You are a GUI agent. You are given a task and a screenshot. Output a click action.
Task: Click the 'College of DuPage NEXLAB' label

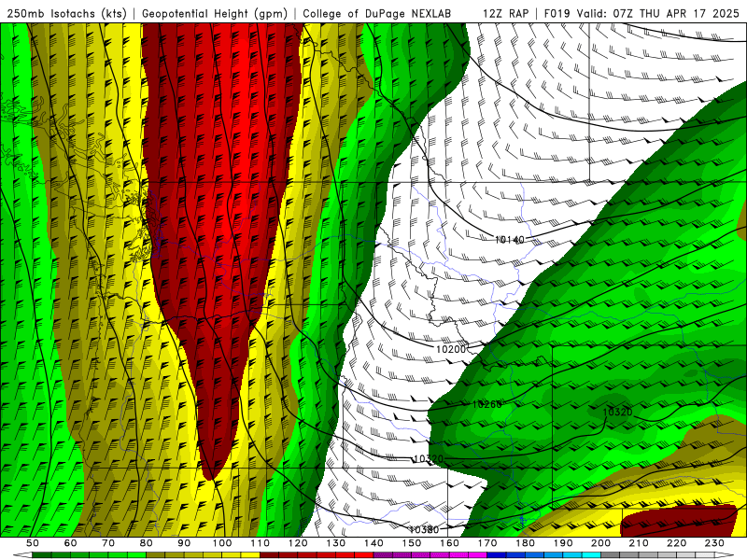376,13
